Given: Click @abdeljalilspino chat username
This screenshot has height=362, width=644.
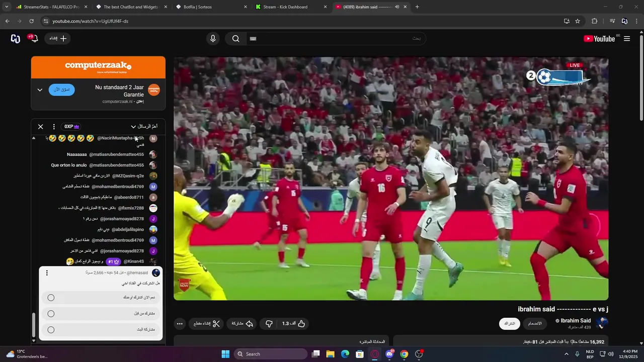Looking at the screenshot, I should [x=128, y=229].
